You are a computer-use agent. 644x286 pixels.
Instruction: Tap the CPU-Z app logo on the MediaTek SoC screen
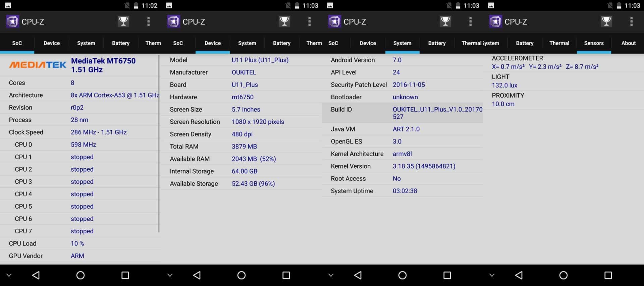coord(12,21)
